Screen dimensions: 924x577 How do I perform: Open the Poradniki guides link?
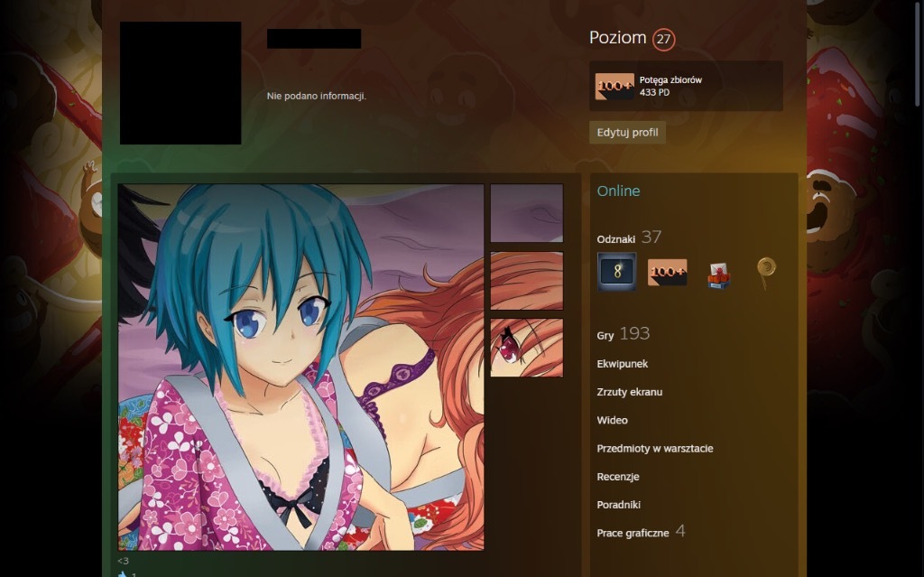pos(619,505)
